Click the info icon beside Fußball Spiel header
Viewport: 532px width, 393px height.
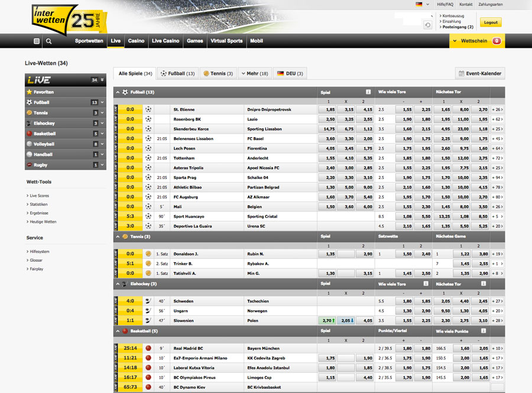tap(368, 92)
